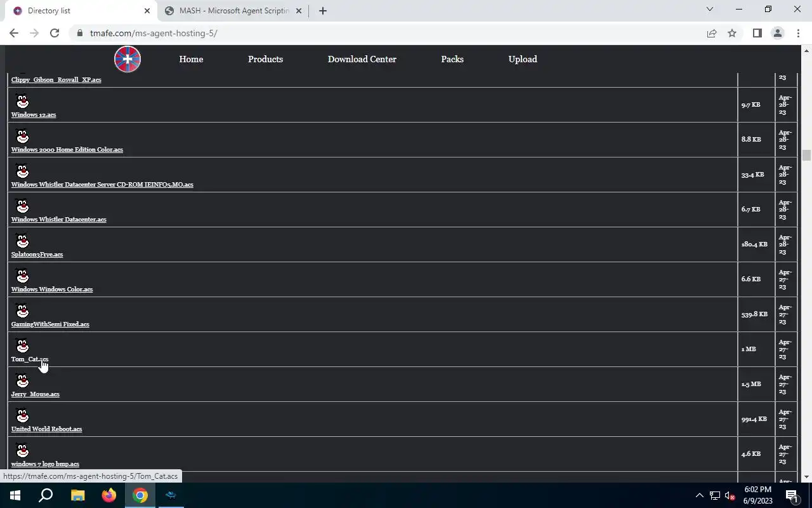The width and height of the screenshot is (812, 508).
Task: Open File Explorer from the taskbar
Action: click(x=77, y=495)
